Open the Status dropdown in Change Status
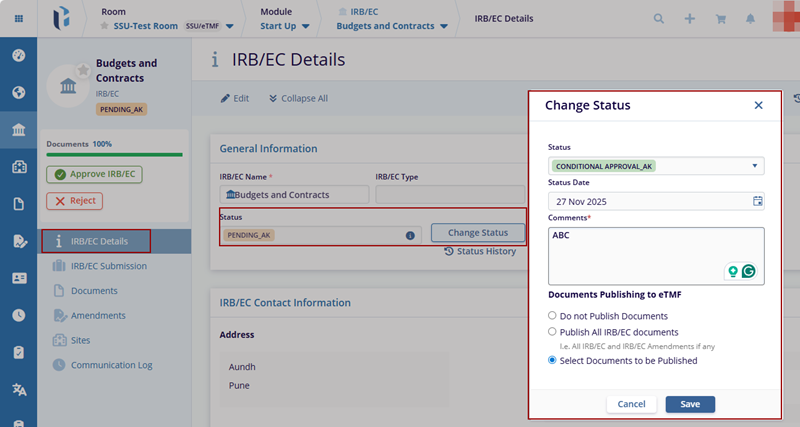The height and width of the screenshot is (427, 800). pyautogui.click(x=656, y=166)
